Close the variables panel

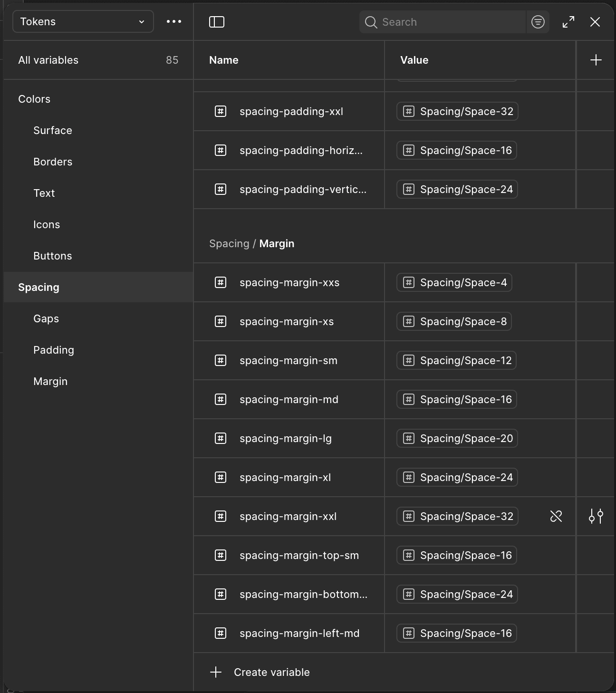[595, 22]
